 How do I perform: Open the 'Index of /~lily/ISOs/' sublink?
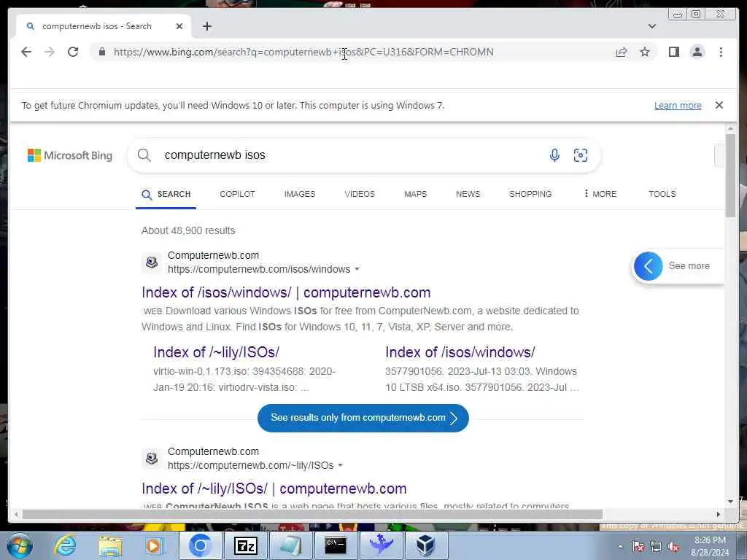pyautogui.click(x=216, y=352)
